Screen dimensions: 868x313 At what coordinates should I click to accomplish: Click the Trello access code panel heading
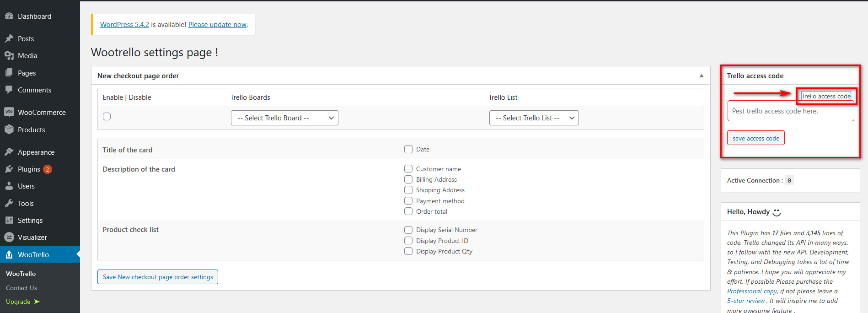(755, 76)
